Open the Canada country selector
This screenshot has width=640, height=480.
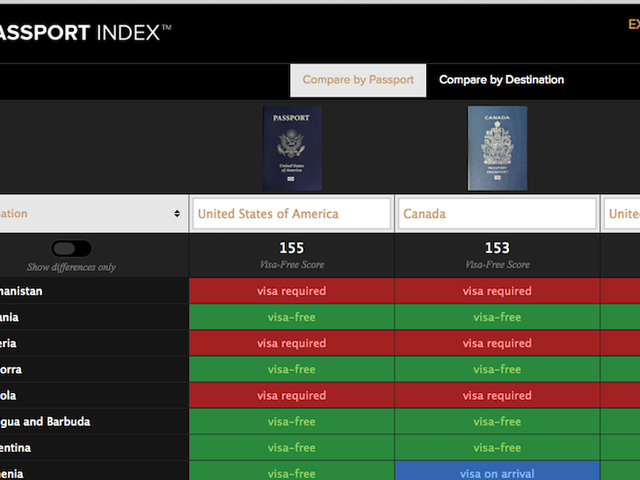497,213
